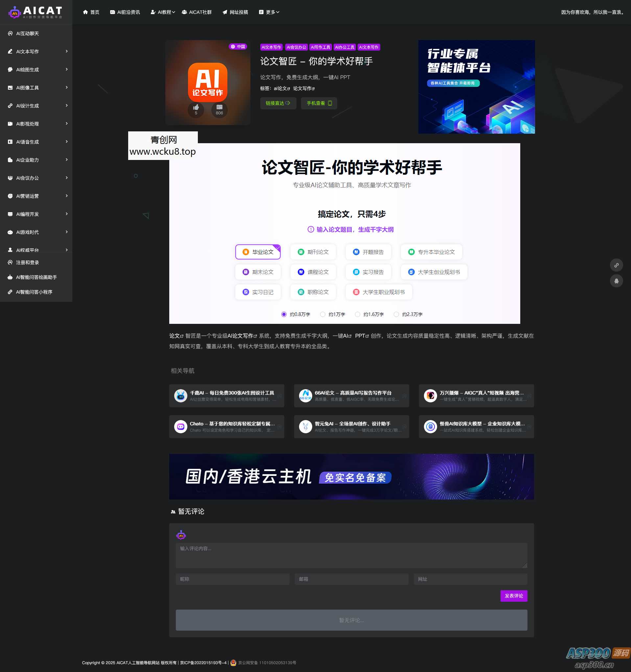The width and height of the screenshot is (631, 672).
Task: Open AI游戏时代 from the sidebar
Action: click(28, 232)
